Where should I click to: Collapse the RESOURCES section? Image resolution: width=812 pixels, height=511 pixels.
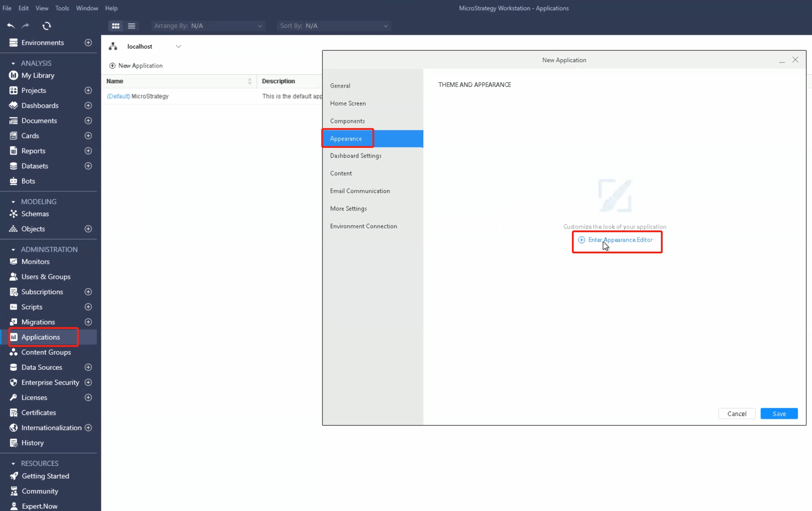pyautogui.click(x=13, y=464)
